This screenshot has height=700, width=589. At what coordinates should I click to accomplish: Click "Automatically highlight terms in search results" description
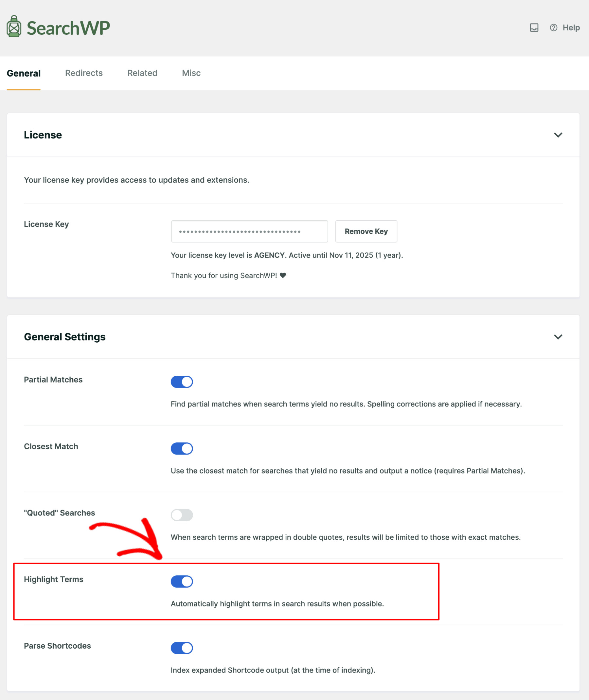click(x=277, y=604)
